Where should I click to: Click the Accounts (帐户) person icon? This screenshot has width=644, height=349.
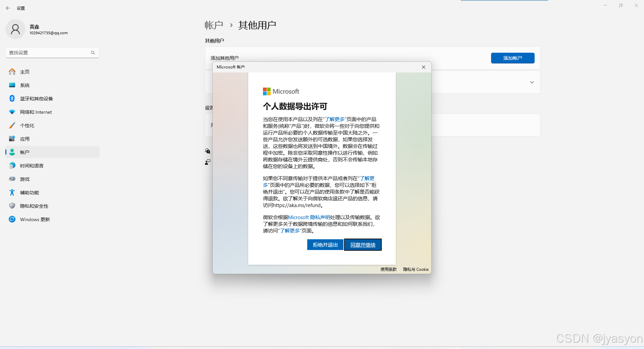(12, 152)
